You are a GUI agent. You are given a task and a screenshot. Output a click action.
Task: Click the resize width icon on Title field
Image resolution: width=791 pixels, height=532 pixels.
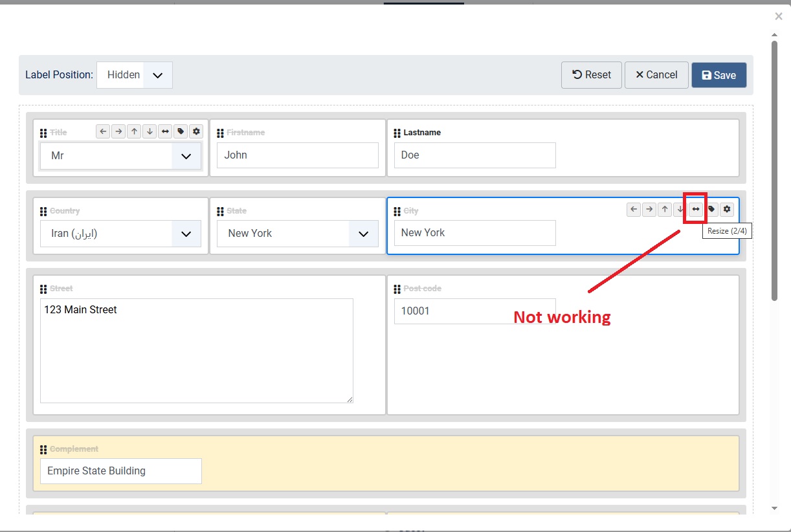click(x=165, y=131)
